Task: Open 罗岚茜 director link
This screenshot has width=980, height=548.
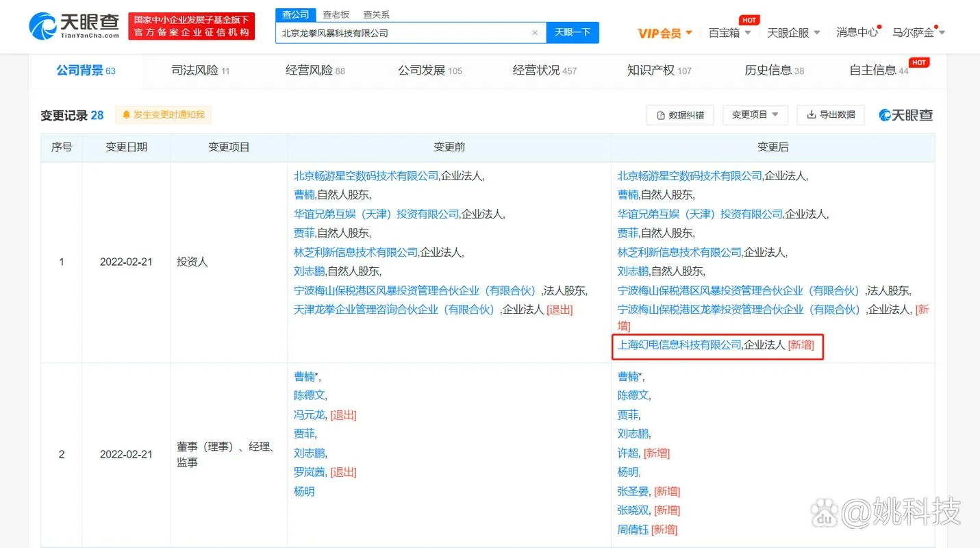Action: coord(310,472)
